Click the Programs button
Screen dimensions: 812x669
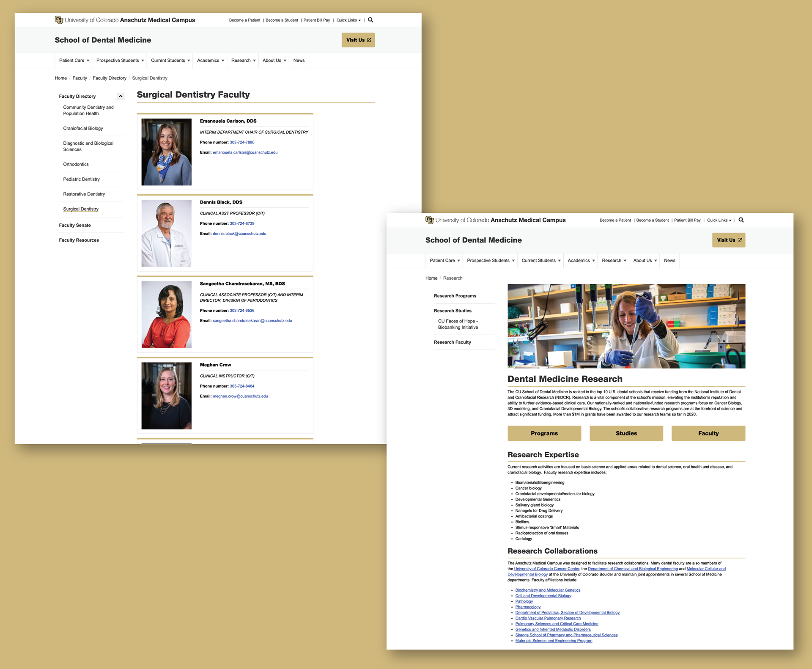coord(544,433)
